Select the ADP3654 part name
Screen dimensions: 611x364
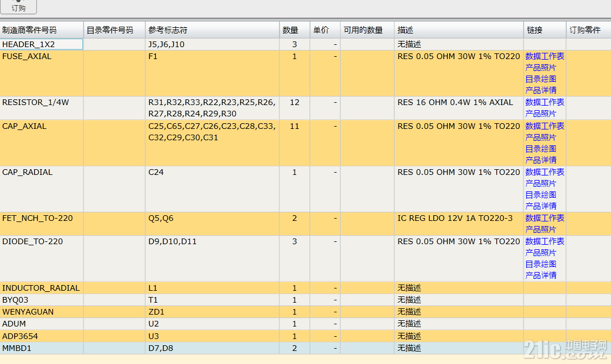[20, 336]
